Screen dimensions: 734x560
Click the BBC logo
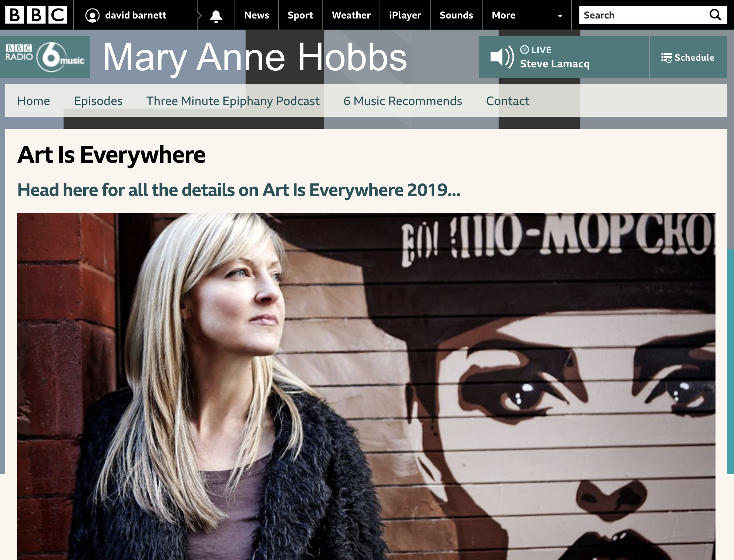click(36, 15)
